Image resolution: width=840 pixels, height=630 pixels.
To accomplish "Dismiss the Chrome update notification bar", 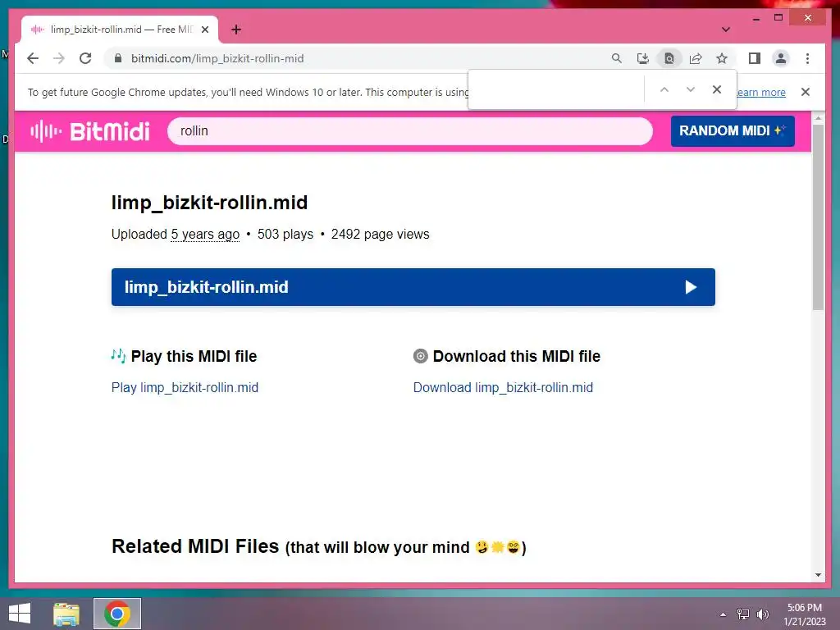I will click(x=806, y=92).
